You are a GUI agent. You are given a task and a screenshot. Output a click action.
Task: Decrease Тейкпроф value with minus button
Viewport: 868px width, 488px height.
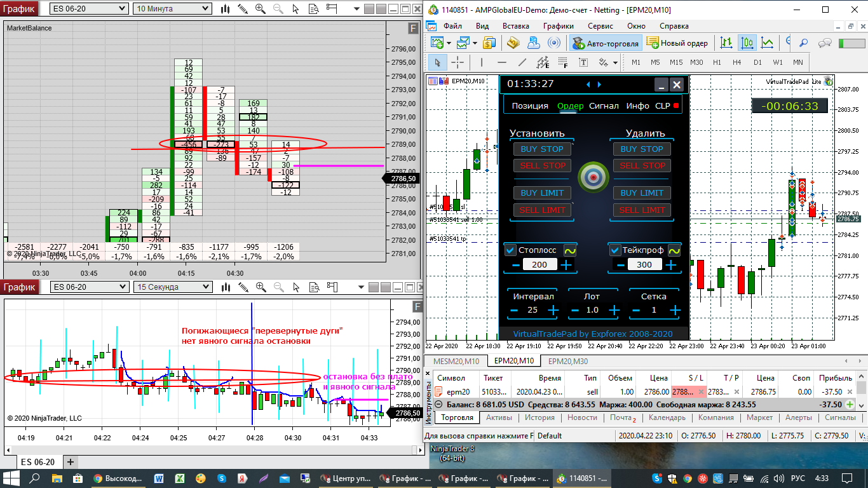click(x=620, y=265)
